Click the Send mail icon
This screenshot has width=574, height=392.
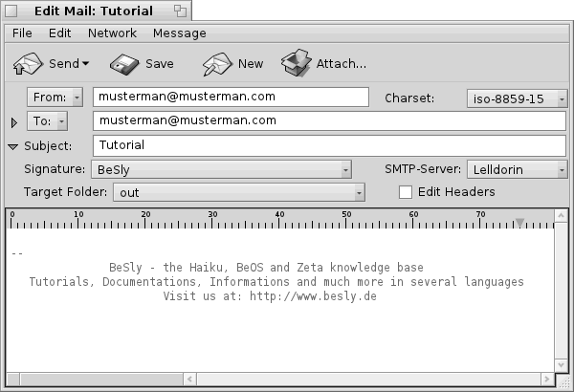[29, 64]
